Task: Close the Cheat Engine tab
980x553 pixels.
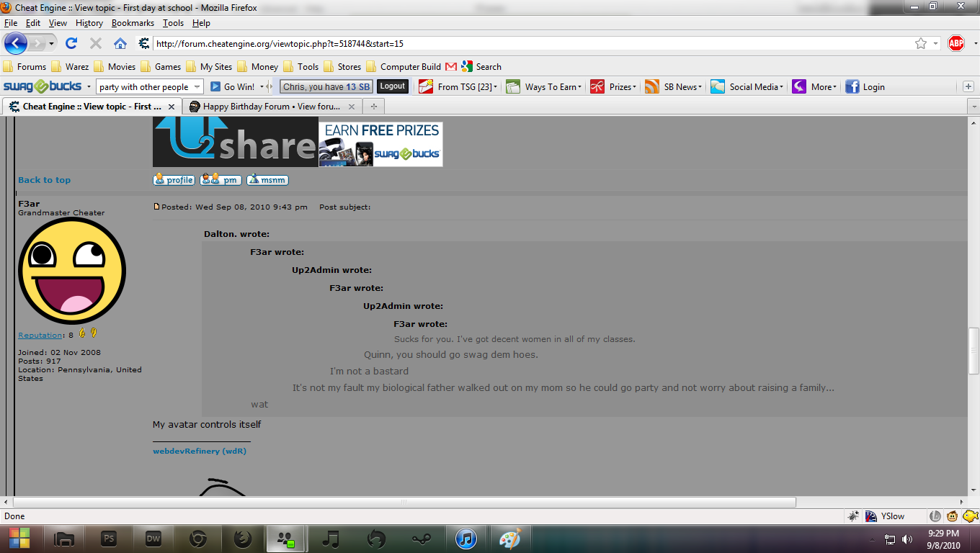Action: click(171, 106)
